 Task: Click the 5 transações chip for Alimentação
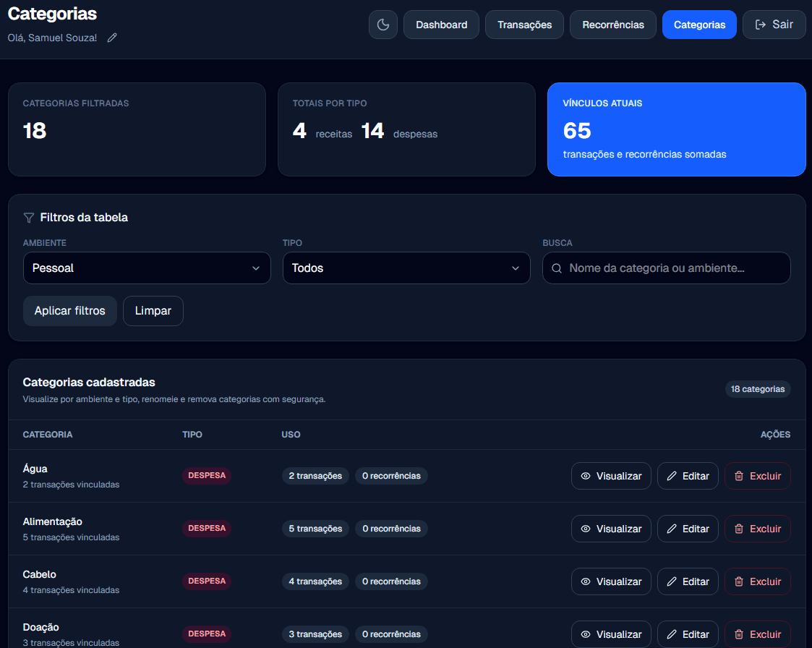pyautogui.click(x=315, y=529)
